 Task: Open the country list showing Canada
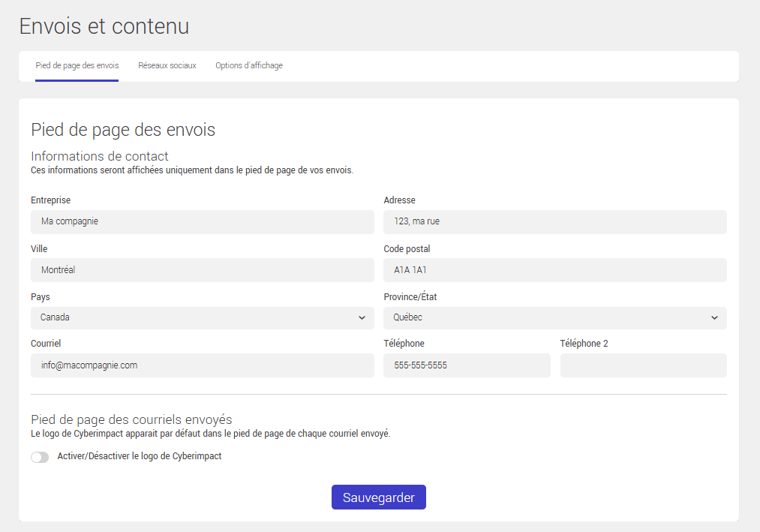coord(202,317)
